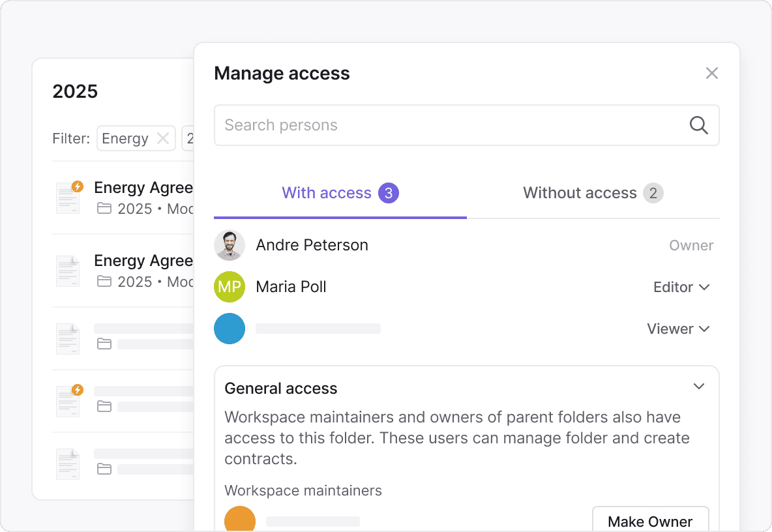Click inside the Search persons field

tap(450, 125)
